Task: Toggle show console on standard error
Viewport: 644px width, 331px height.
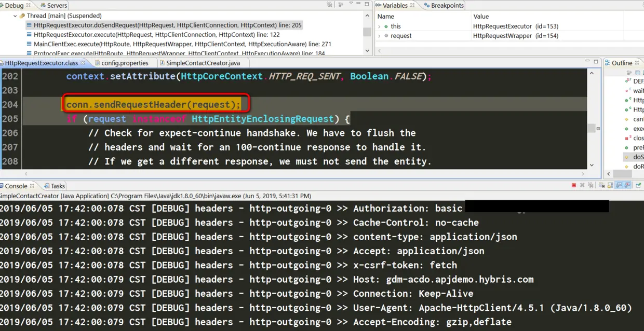Action: click(627, 185)
